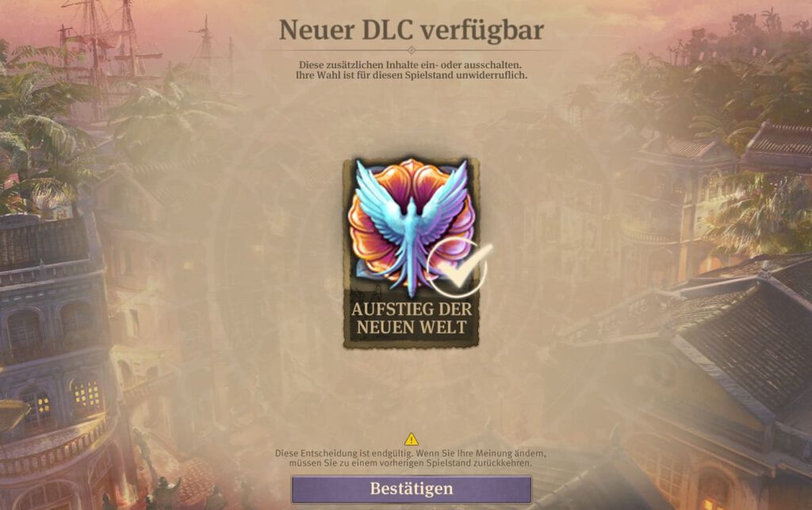Click the yellow warning triangle icon
The width and height of the screenshot is (812, 510).
(412, 439)
